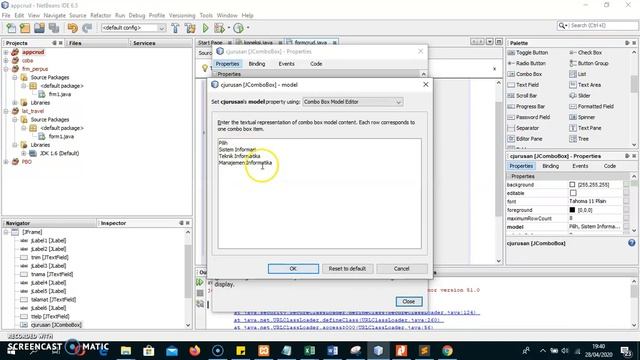The height and width of the screenshot is (360, 640).
Task: Click the New Project toolbar icon
Action: [x=25, y=28]
